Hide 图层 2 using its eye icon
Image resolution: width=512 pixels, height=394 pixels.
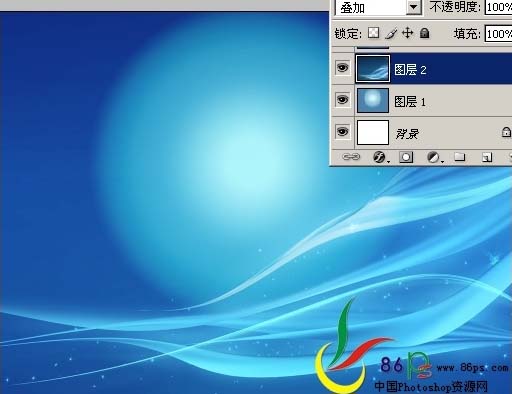click(342, 68)
